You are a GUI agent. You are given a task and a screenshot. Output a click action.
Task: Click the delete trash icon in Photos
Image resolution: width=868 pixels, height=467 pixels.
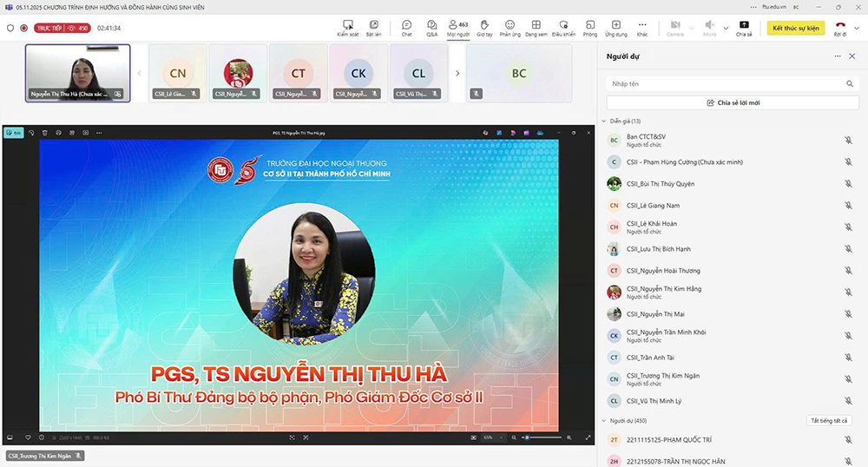click(x=45, y=133)
